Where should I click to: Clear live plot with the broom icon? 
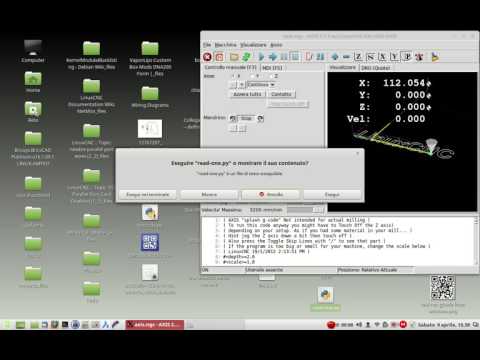point(435,57)
